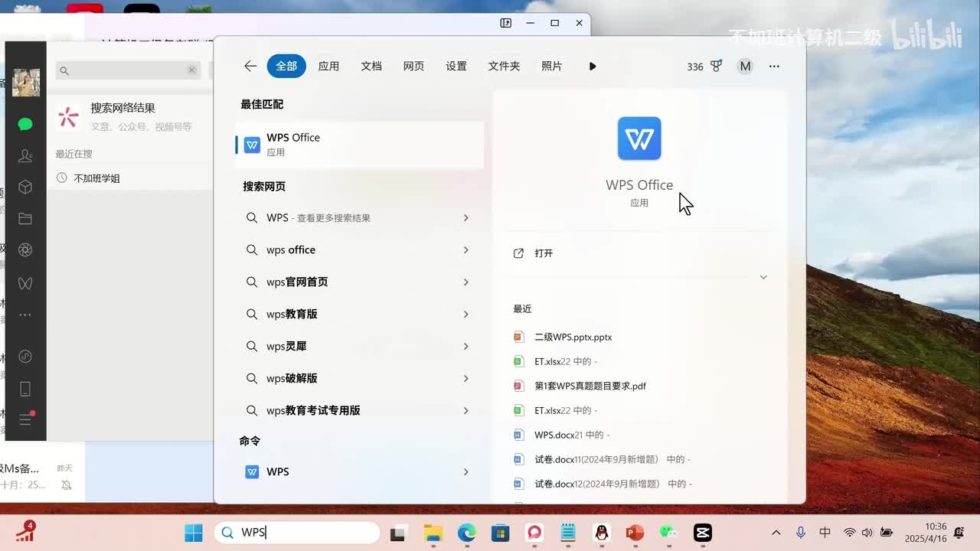The image size is (980, 551).
Task: Click WeChat 搜索网络结果 entry
Action: (130, 116)
